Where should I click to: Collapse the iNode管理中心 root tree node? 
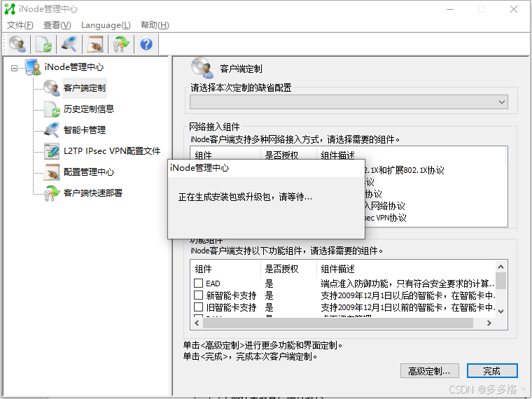click(14, 68)
